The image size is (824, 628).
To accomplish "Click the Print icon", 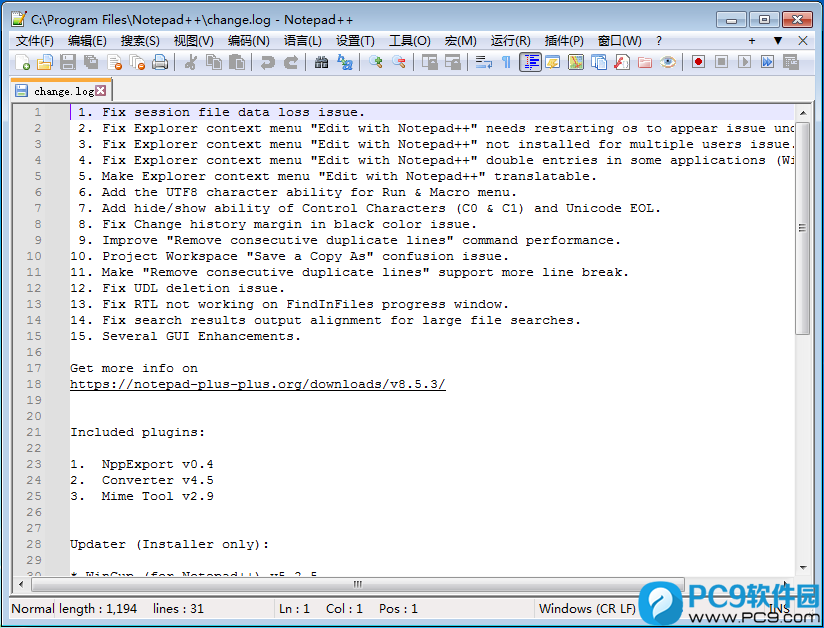I will tap(160, 63).
